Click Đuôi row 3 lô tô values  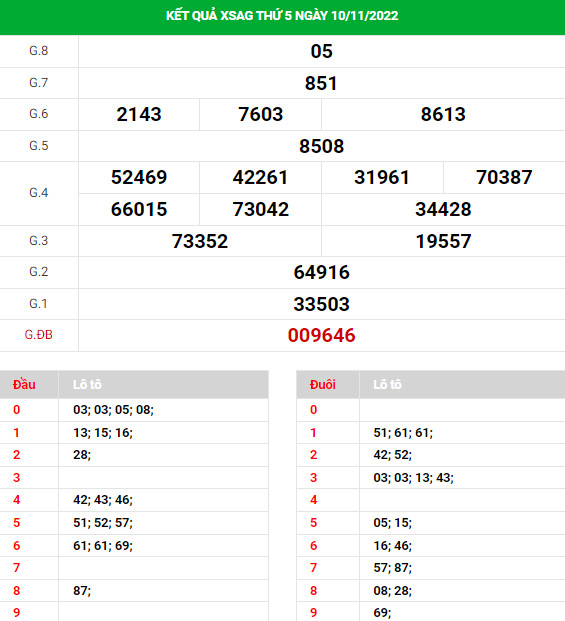pos(413,478)
